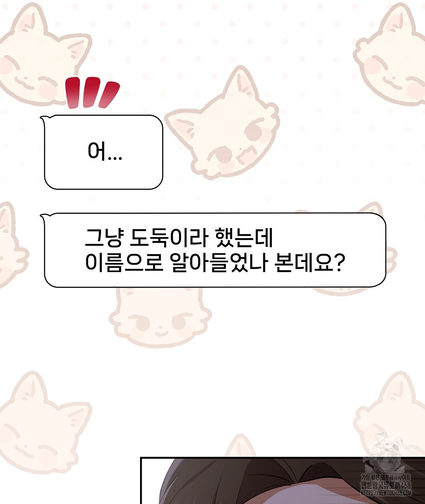Screen dimensions: 425x504
Task: Click the red exclamation marks above bubble
Action: (92, 93)
